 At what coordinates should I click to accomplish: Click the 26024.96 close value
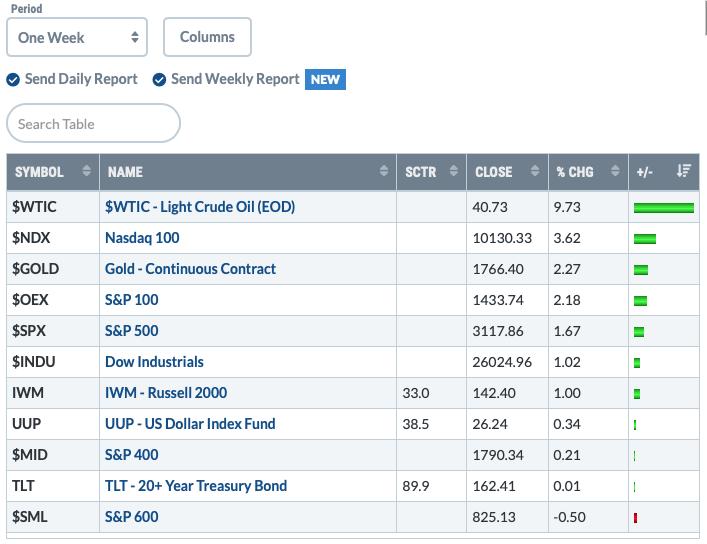click(x=502, y=362)
